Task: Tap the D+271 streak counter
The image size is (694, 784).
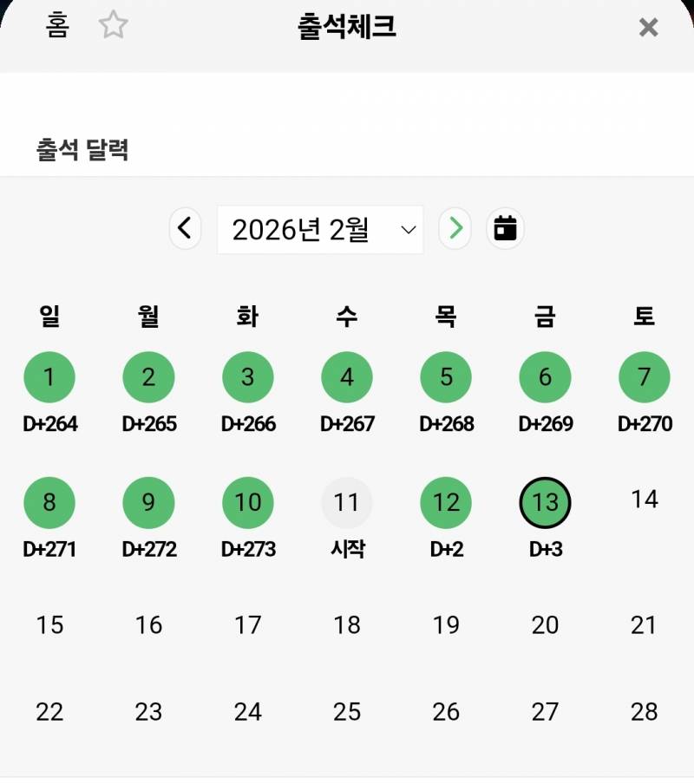Action: pos(49,549)
